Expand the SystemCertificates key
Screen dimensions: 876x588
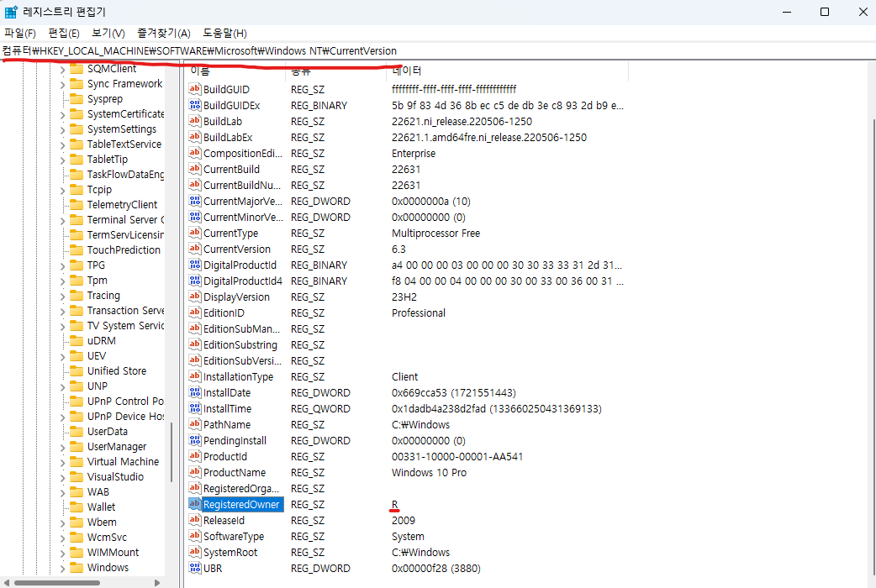62,115
